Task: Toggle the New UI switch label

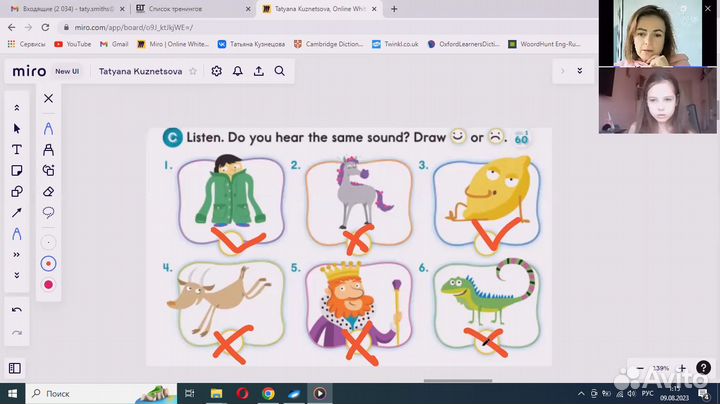Action: tap(68, 72)
